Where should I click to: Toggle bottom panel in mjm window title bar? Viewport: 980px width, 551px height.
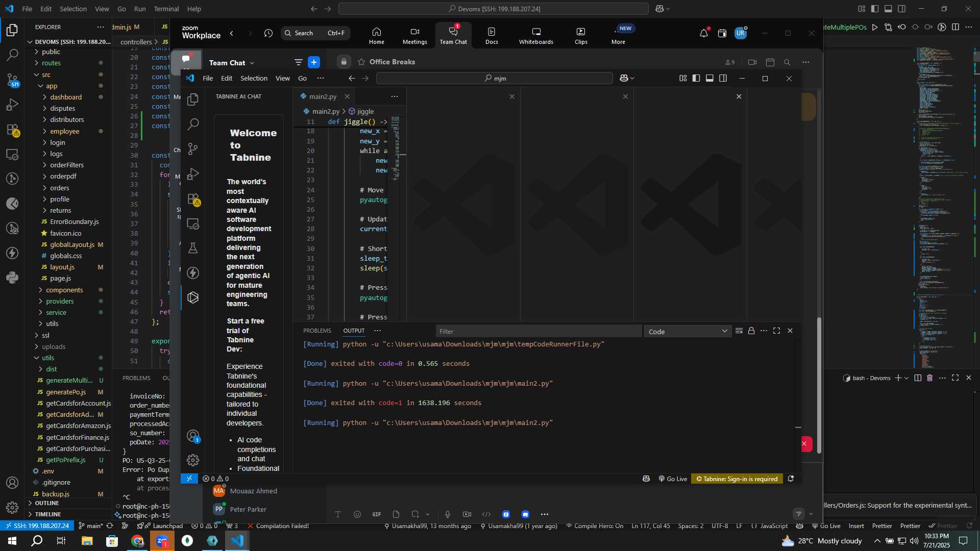pos(709,79)
